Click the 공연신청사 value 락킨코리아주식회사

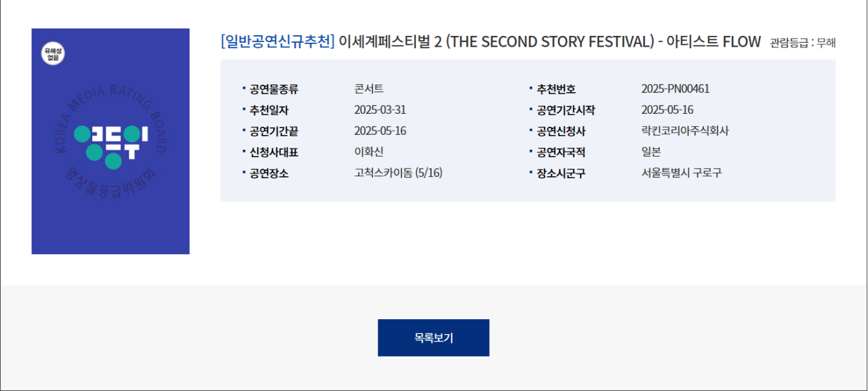685,131
